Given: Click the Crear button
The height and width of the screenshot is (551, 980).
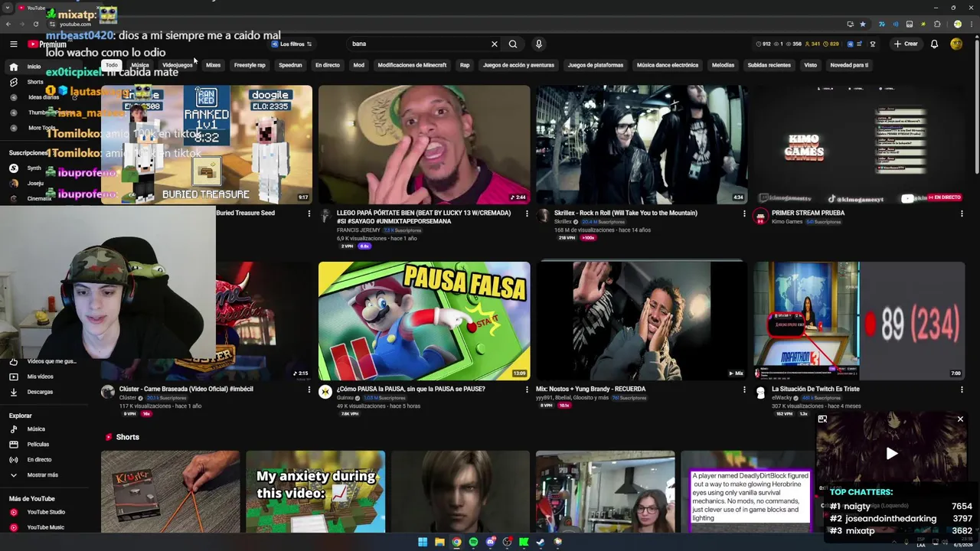Looking at the screenshot, I should tap(905, 44).
